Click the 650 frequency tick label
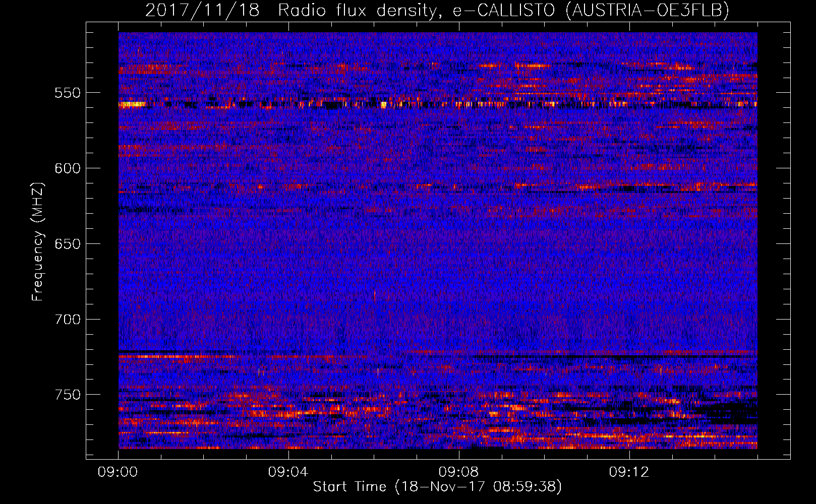Viewport: 816px width, 504px height. pos(68,244)
